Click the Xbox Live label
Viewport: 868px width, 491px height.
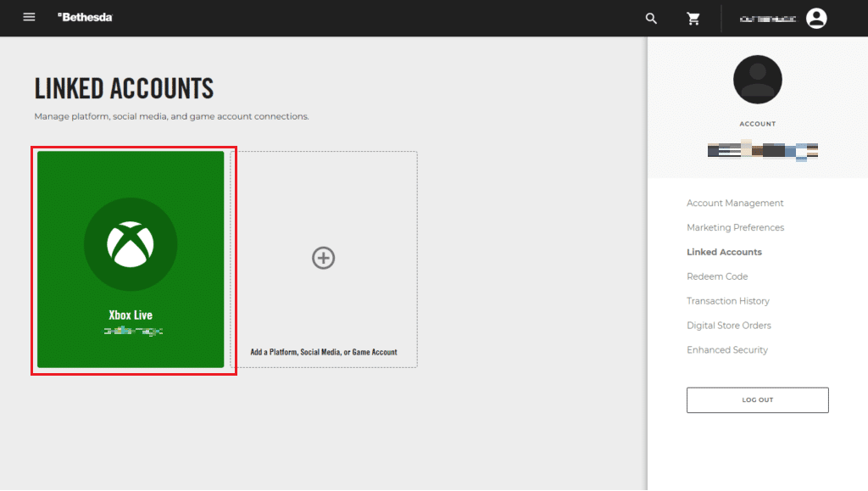click(131, 315)
